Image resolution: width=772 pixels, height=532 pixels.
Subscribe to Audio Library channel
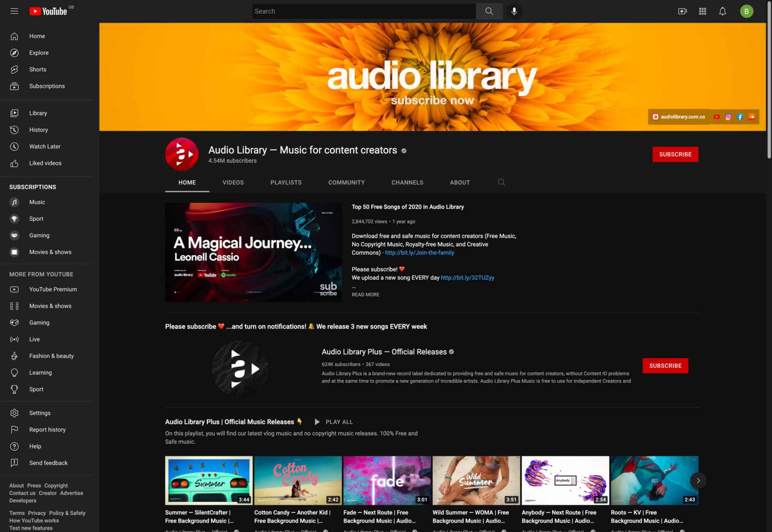pos(675,154)
